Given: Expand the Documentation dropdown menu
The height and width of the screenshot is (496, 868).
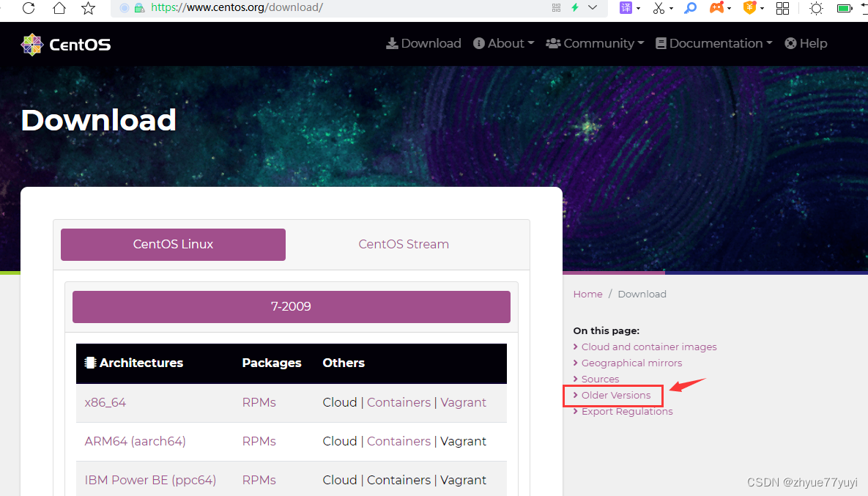Looking at the screenshot, I should click(x=713, y=43).
